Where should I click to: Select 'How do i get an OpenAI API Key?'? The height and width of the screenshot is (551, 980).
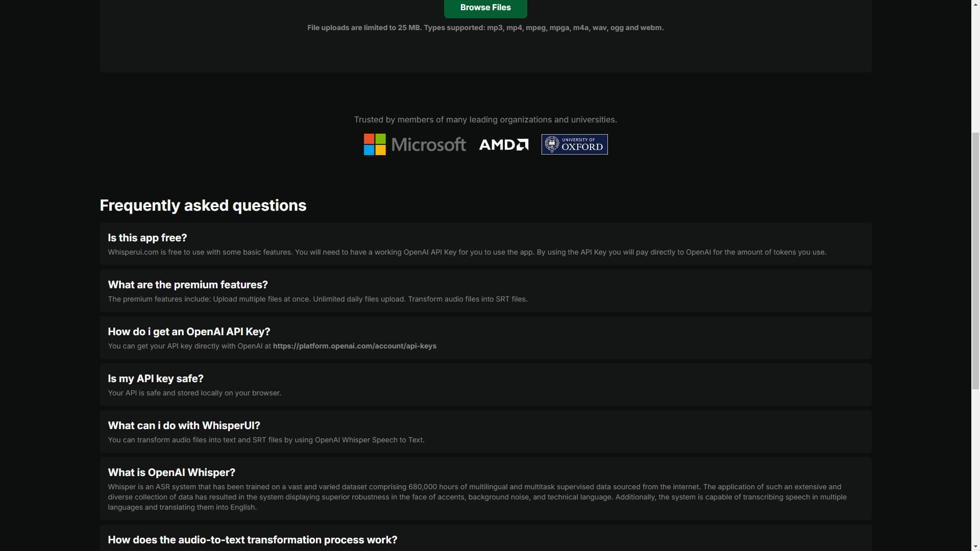click(x=189, y=332)
